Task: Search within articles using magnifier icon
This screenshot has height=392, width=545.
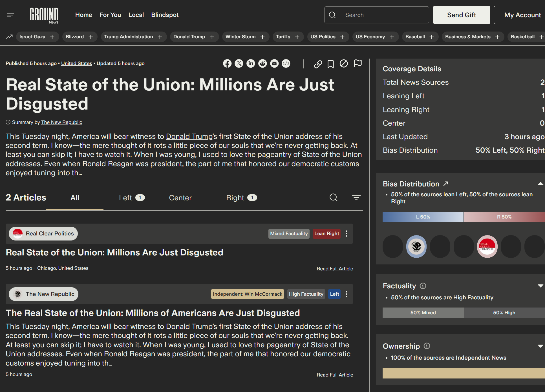Action: tap(333, 198)
